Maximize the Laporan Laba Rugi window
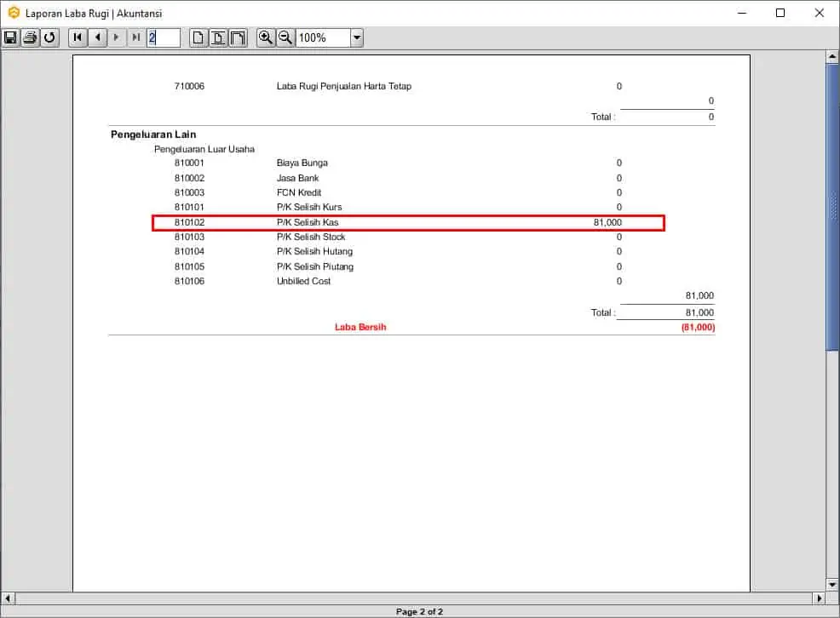This screenshot has width=840, height=618. [x=780, y=13]
